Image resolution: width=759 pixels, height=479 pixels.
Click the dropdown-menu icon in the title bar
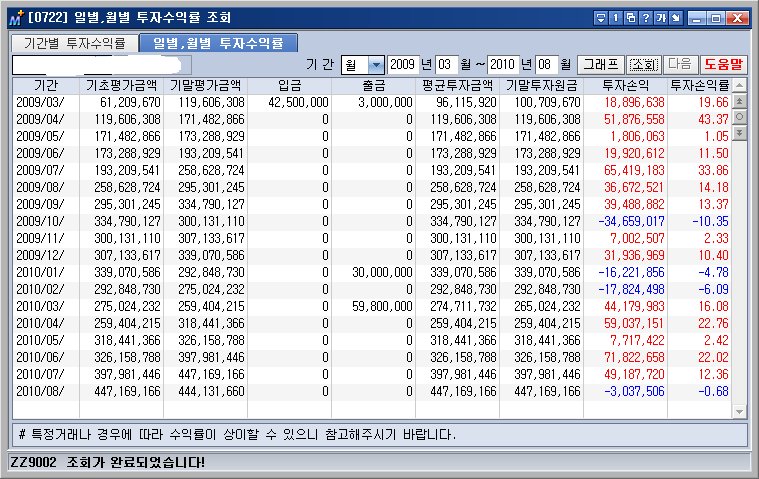pos(601,18)
